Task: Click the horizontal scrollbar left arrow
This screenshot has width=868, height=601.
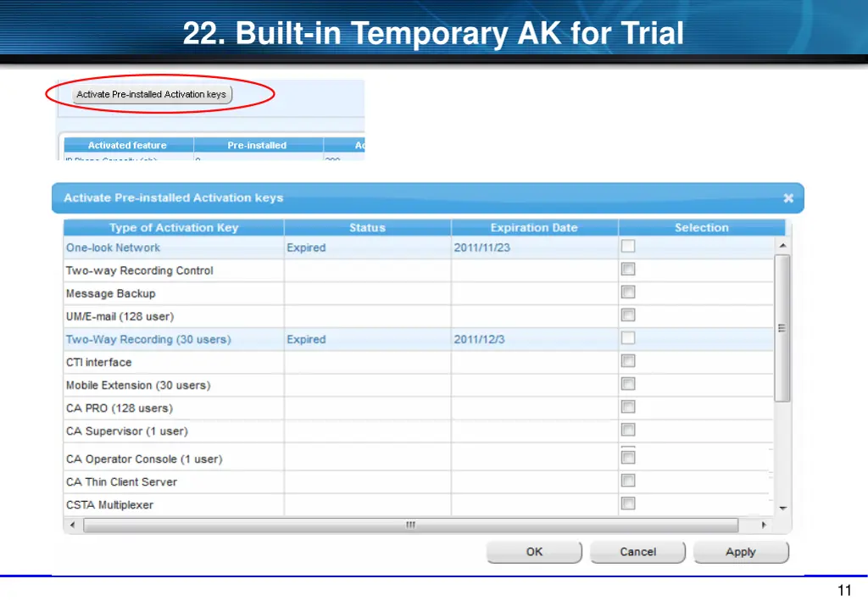Action: coord(72,525)
